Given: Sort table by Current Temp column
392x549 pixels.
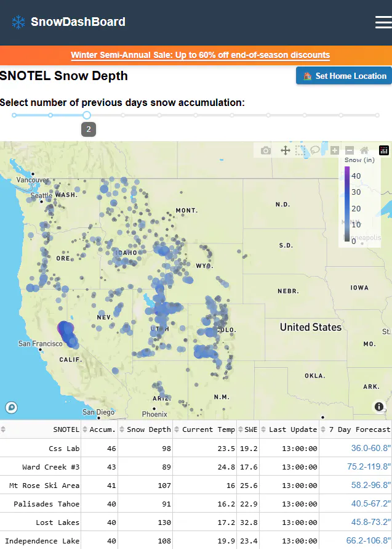Looking at the screenshot, I should 177,429.
